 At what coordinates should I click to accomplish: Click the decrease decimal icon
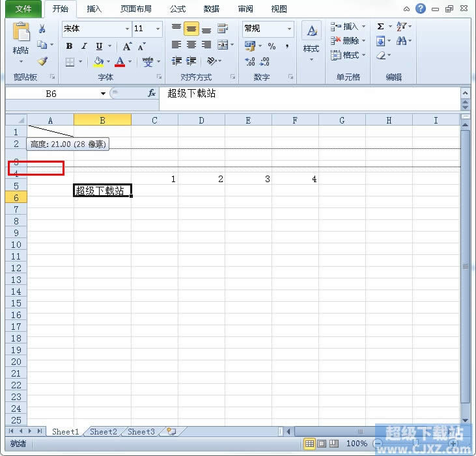264,62
